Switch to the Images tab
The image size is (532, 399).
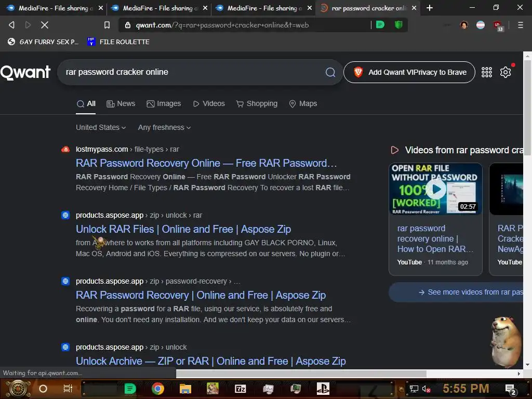(x=164, y=104)
